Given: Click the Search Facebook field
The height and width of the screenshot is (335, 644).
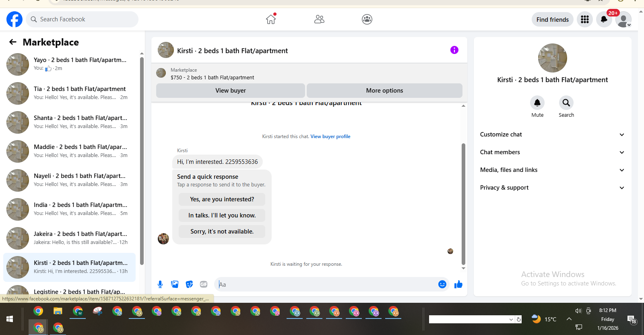Looking at the screenshot, I should click(x=82, y=19).
